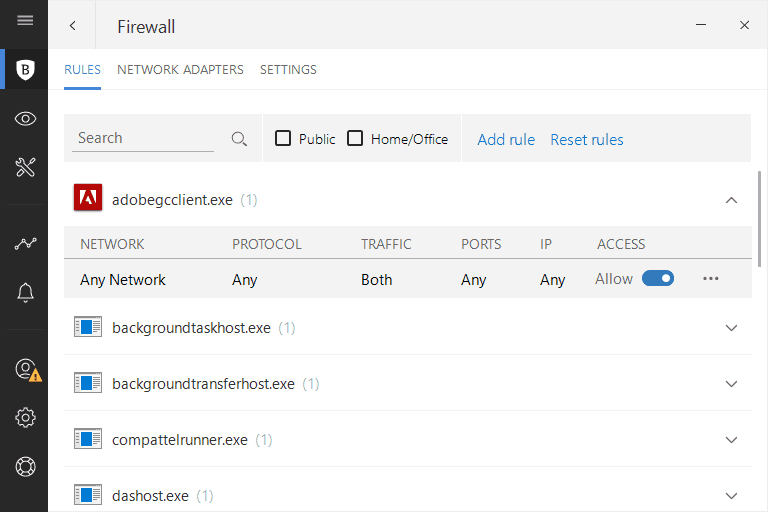The width and height of the screenshot is (768, 512).
Task: Open Settings gear icon in sidebar
Action: pyautogui.click(x=25, y=417)
